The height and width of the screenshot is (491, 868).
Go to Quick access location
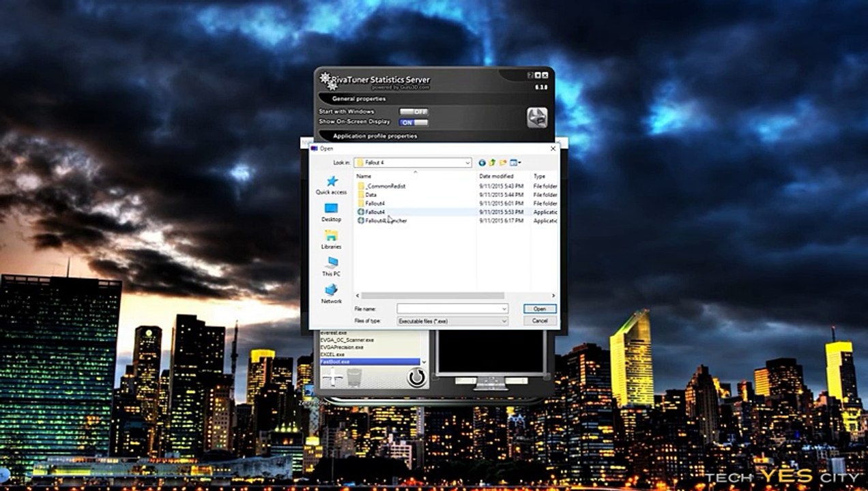[332, 185]
